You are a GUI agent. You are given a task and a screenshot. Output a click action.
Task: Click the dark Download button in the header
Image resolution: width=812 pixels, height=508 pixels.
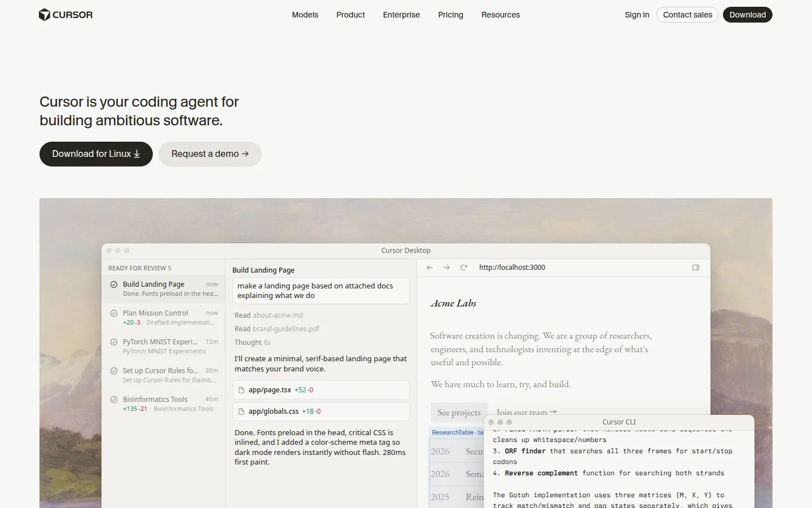tap(748, 15)
